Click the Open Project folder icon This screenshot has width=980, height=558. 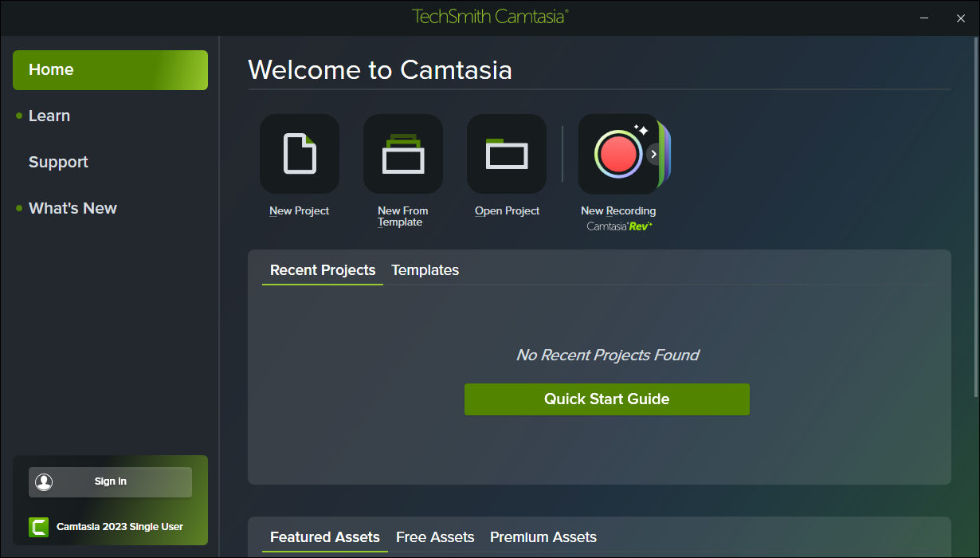click(x=507, y=154)
